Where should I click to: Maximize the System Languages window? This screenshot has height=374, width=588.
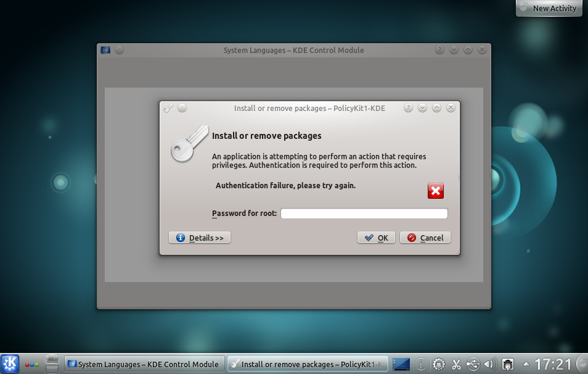click(x=468, y=50)
